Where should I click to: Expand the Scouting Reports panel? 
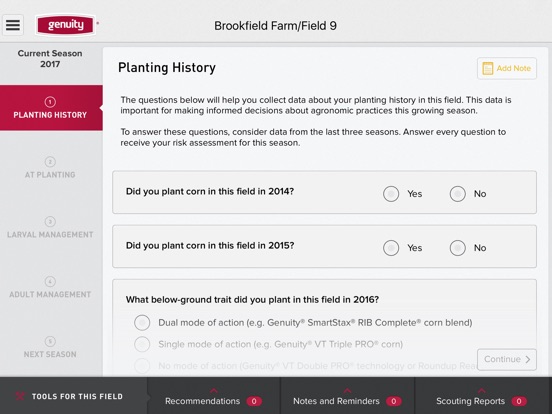point(482,396)
